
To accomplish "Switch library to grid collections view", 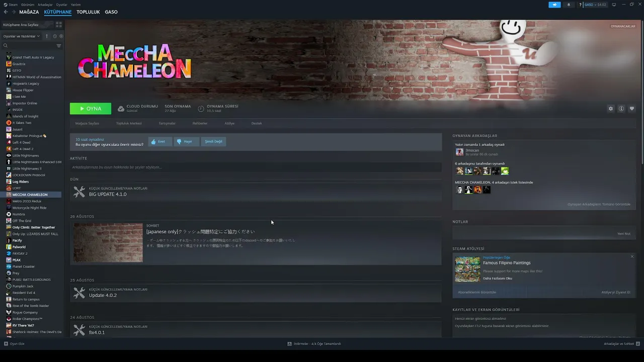I will pos(59,24).
